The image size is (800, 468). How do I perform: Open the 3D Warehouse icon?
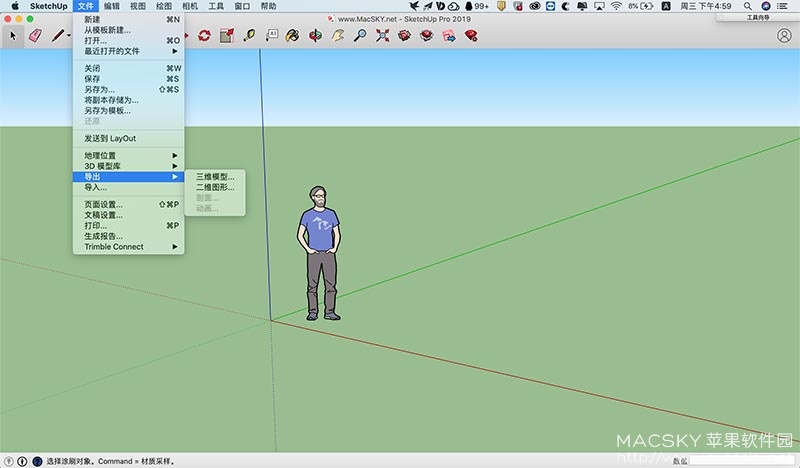(x=405, y=35)
